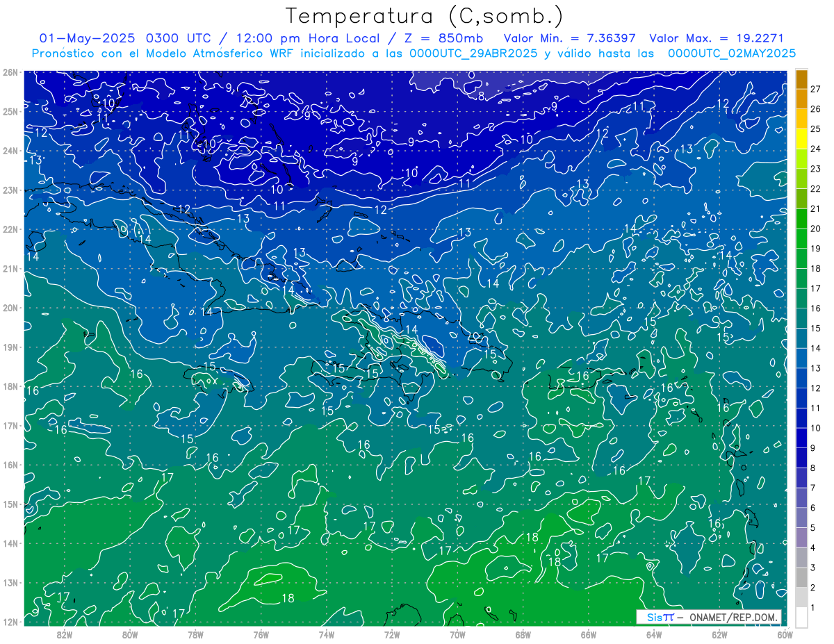Click the SisTT ONAMET/REP.DOM. logo box
The height and width of the screenshot is (644, 834).
coord(709,618)
